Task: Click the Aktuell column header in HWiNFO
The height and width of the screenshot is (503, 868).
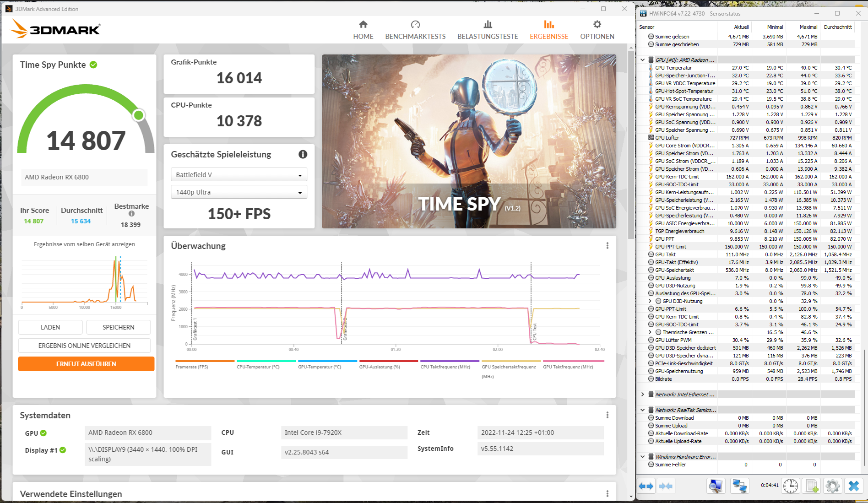Action: pyautogui.click(x=741, y=27)
